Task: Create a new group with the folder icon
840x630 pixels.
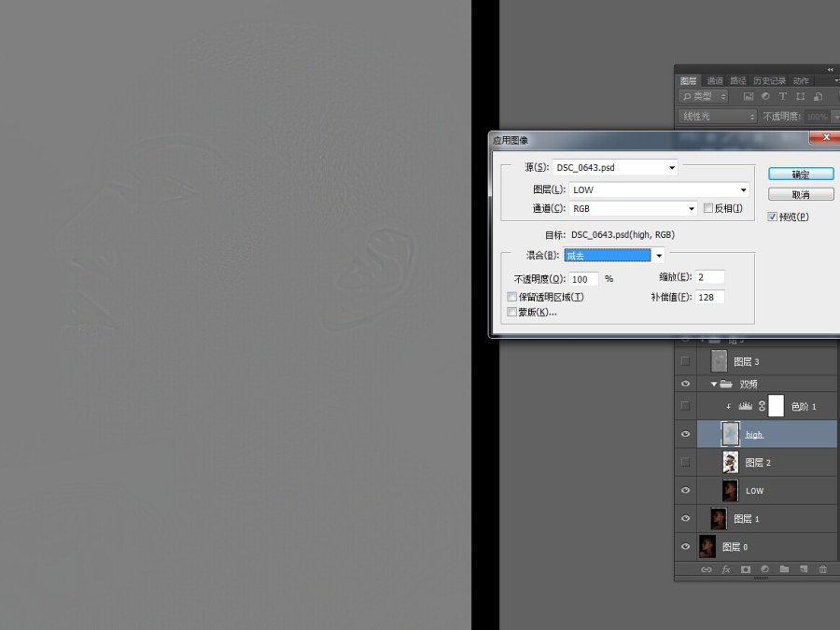Action: coord(784,569)
